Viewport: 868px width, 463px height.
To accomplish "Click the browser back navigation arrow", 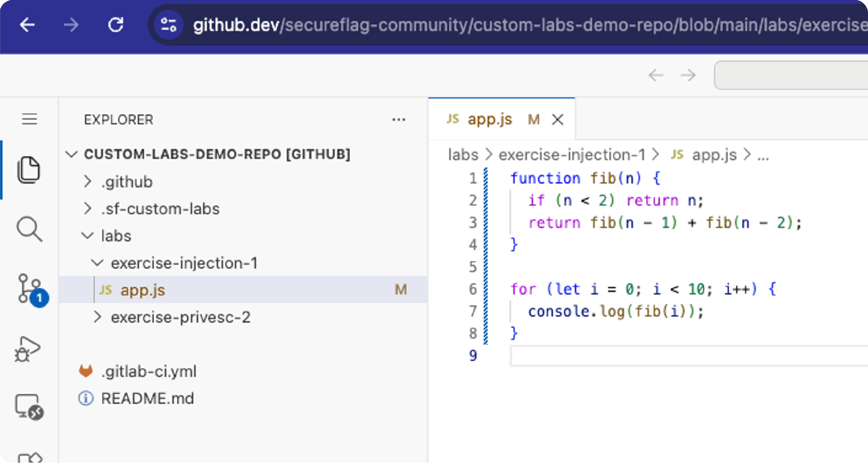I will tap(28, 25).
